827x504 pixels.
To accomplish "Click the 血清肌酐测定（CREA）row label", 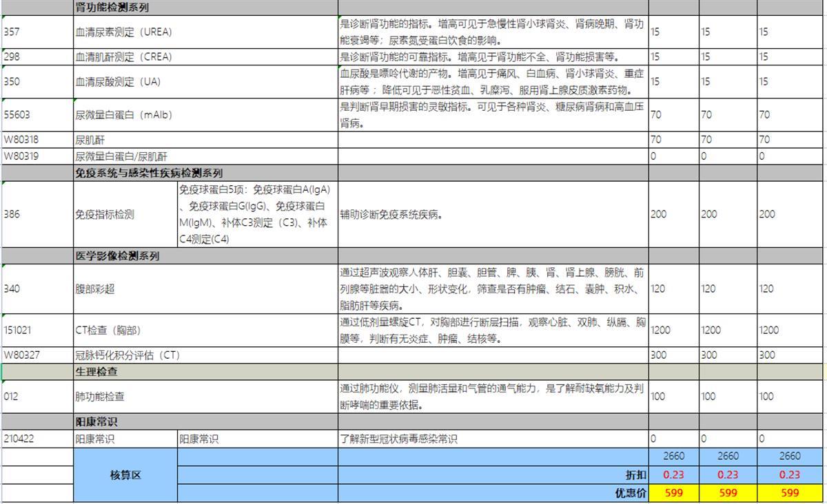I will (x=124, y=56).
